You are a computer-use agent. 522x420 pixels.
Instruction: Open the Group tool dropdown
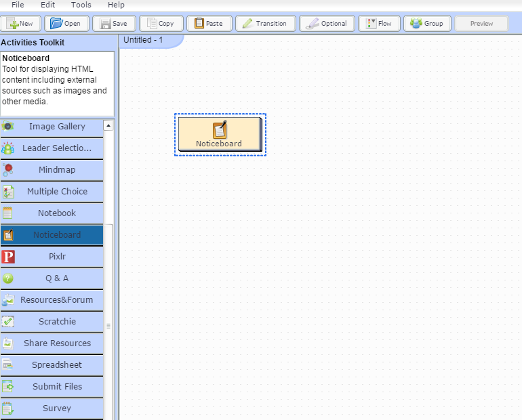pos(426,24)
